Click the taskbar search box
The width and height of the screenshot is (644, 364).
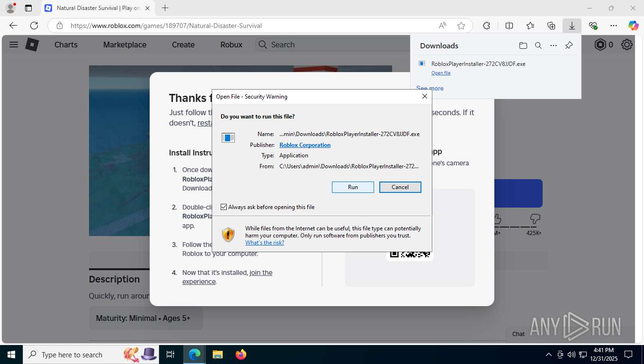pyautogui.click(x=92, y=355)
